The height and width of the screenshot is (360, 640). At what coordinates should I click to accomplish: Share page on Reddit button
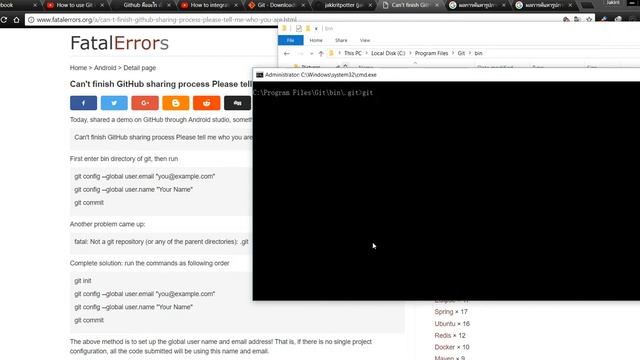[x=207, y=103]
